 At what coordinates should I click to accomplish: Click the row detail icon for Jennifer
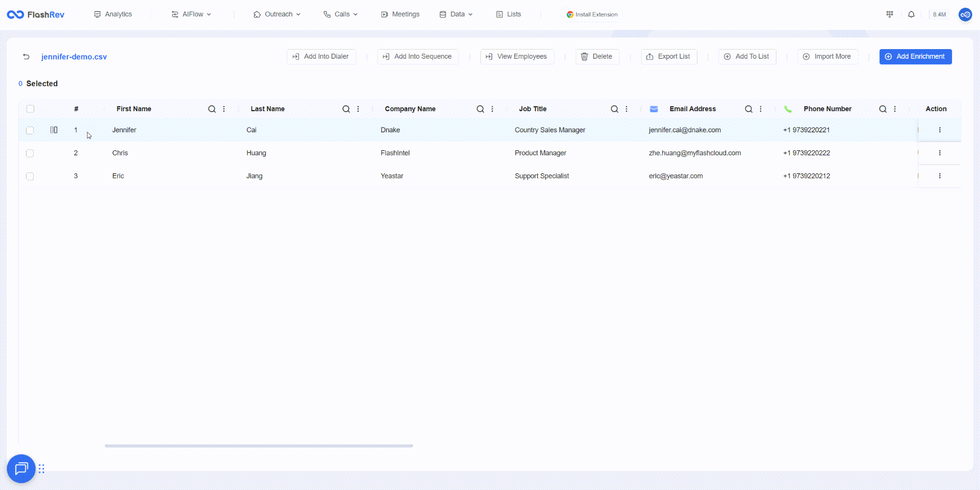click(54, 130)
